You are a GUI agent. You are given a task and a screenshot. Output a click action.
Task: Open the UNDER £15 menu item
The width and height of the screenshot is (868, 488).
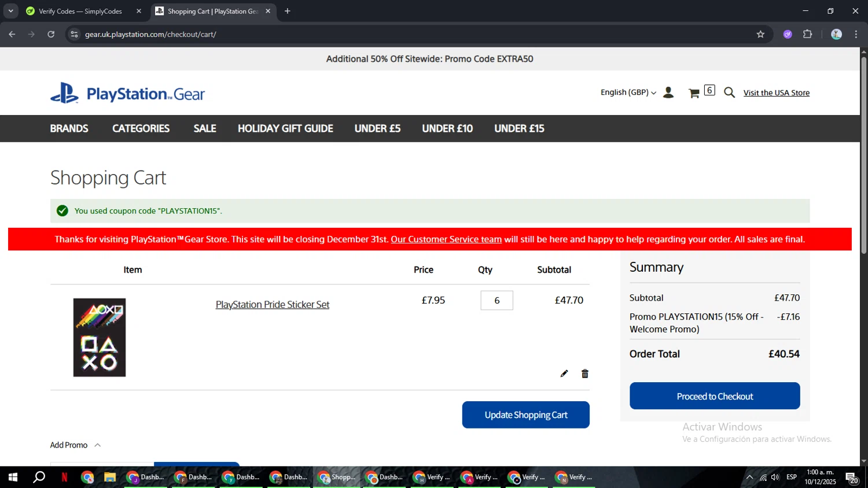tap(519, 128)
